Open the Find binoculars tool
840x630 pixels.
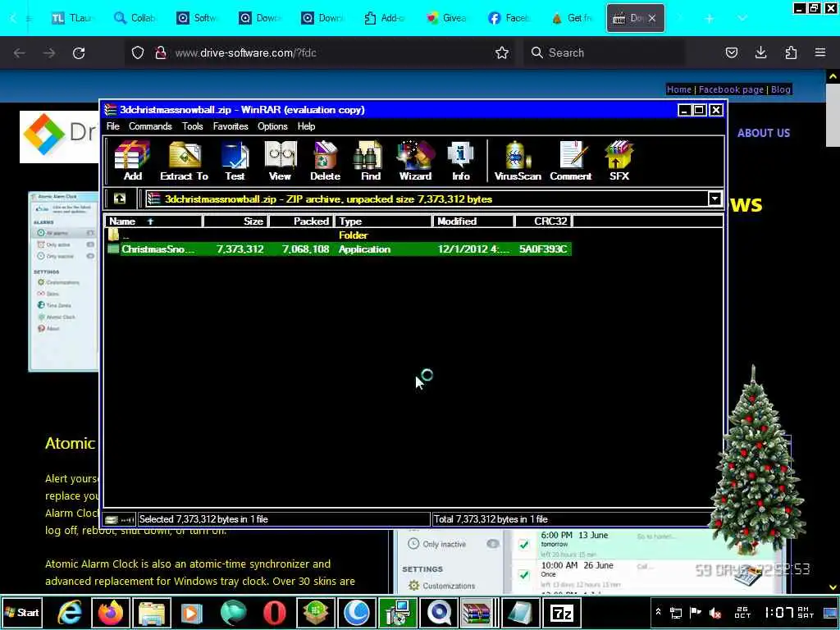tap(370, 161)
